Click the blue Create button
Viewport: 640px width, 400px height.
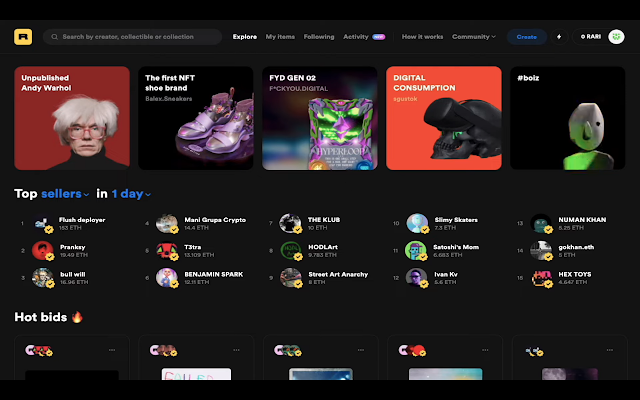coord(527,37)
